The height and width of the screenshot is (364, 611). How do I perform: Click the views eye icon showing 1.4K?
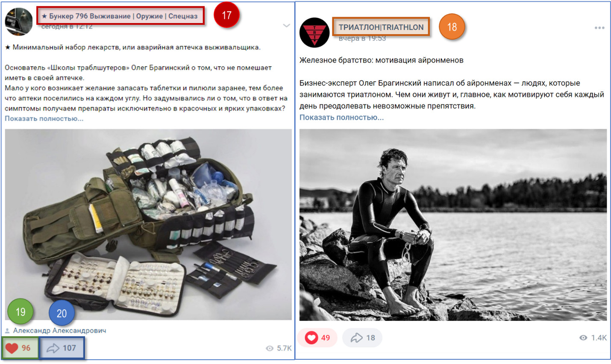pyautogui.click(x=583, y=338)
